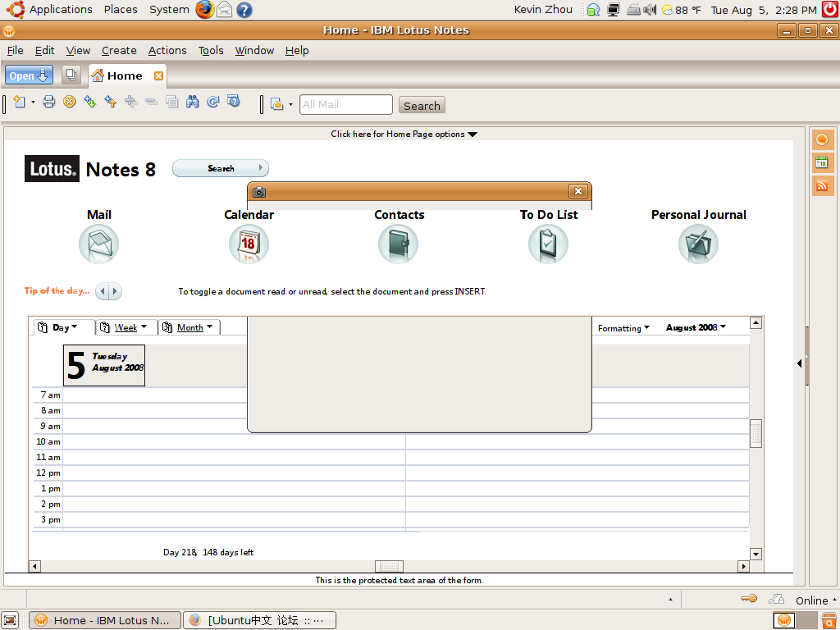
Task: Click the Search button next to All Mail field
Action: tap(422, 106)
